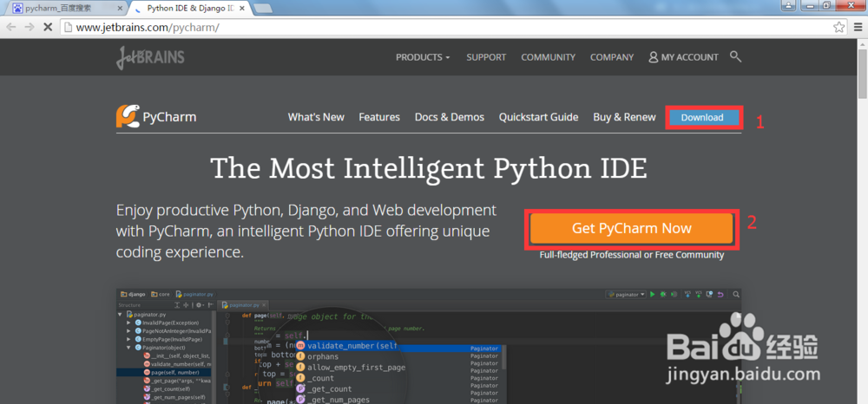Open the What's New page

point(316,117)
